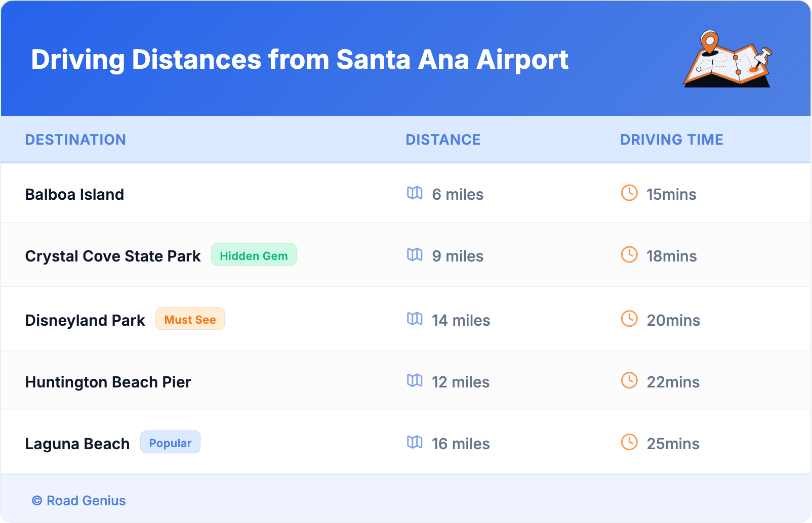Image resolution: width=812 pixels, height=523 pixels.
Task: Click map icon next to 16 miles
Action: pyautogui.click(x=415, y=443)
